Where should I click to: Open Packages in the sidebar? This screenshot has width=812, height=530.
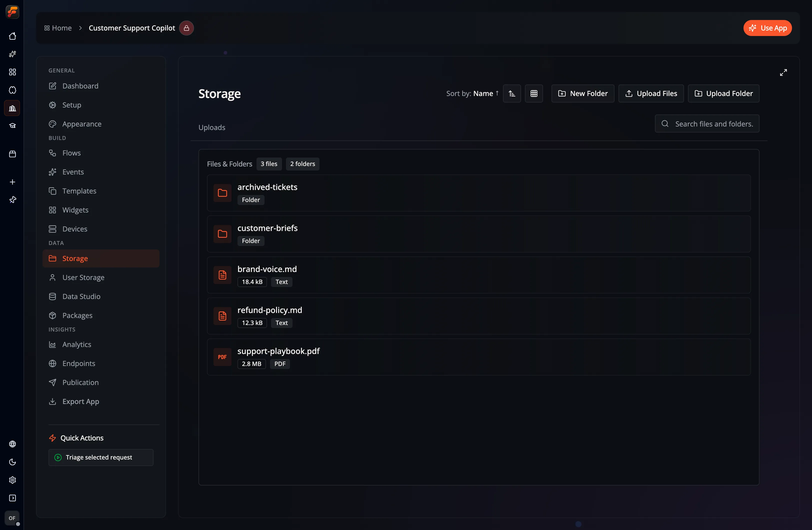click(101, 315)
